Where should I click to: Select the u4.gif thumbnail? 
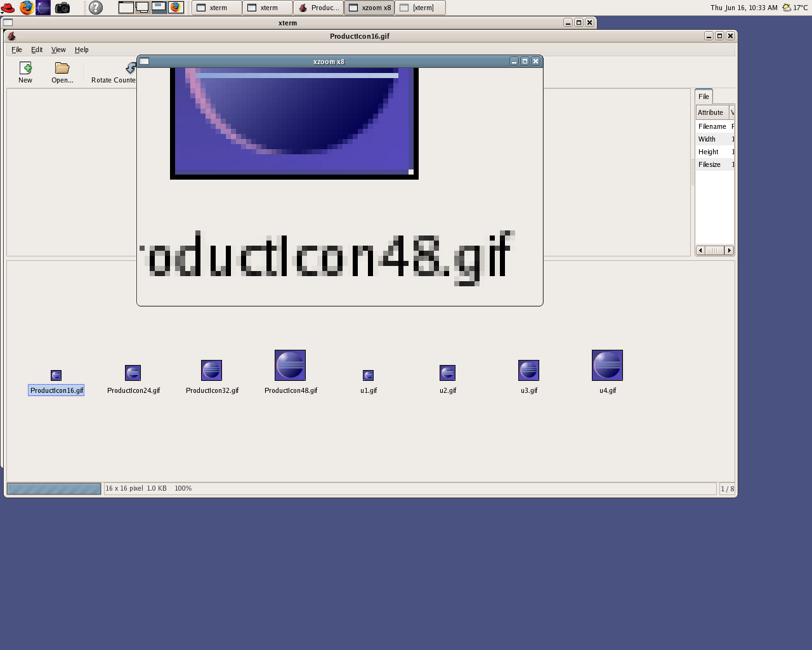click(x=607, y=366)
